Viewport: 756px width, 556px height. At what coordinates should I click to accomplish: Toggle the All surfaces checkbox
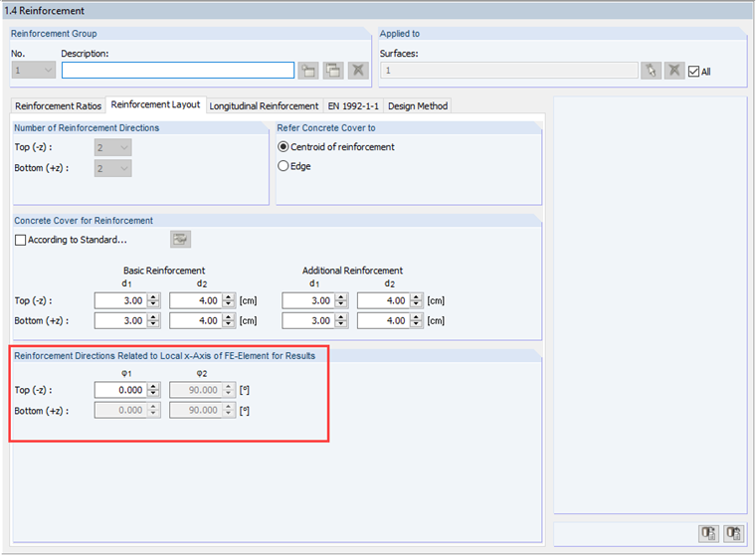tap(693, 72)
